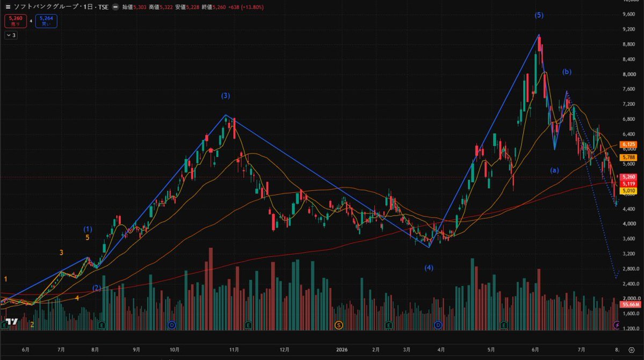Select the blue wave label (1)
644x360 pixels.
point(88,229)
